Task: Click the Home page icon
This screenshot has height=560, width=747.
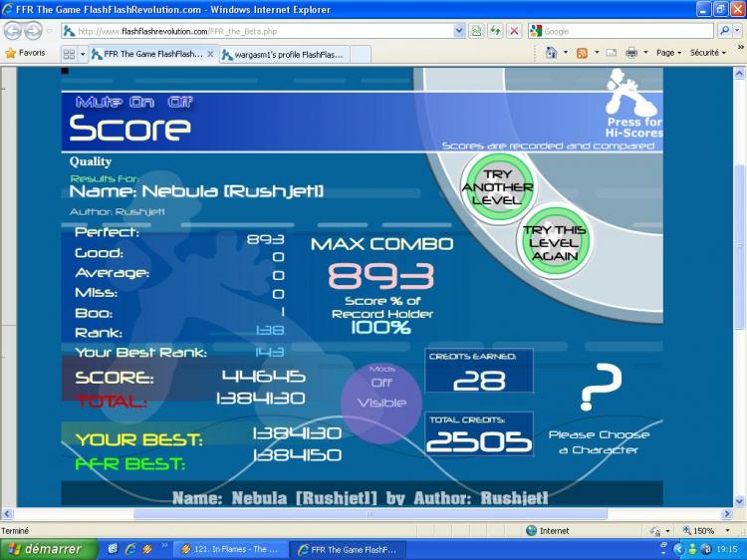Action: 551,53
